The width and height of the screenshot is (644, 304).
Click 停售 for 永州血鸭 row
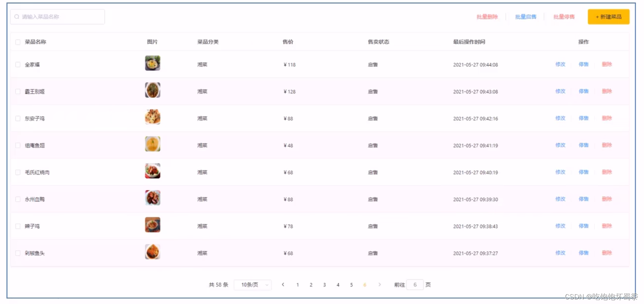[584, 199]
